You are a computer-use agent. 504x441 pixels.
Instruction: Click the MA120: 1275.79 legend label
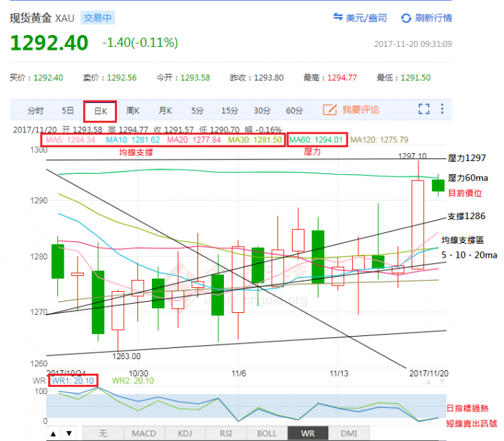pyautogui.click(x=379, y=140)
